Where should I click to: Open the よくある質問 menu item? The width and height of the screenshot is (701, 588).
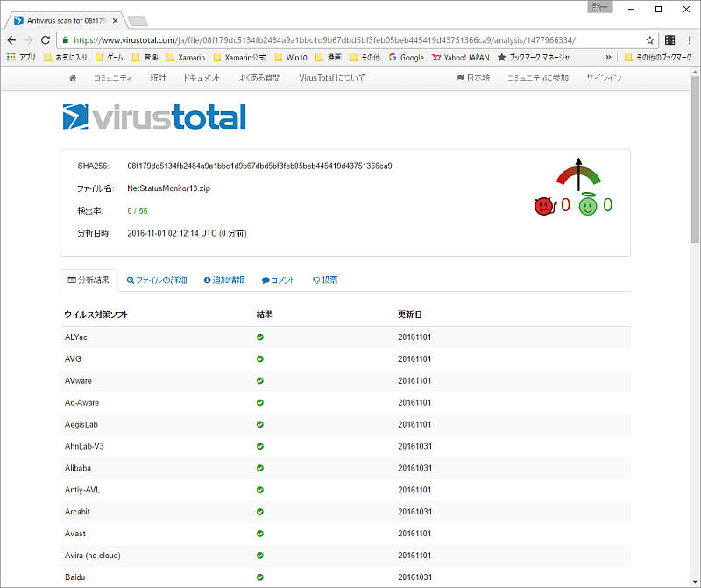tap(259, 78)
